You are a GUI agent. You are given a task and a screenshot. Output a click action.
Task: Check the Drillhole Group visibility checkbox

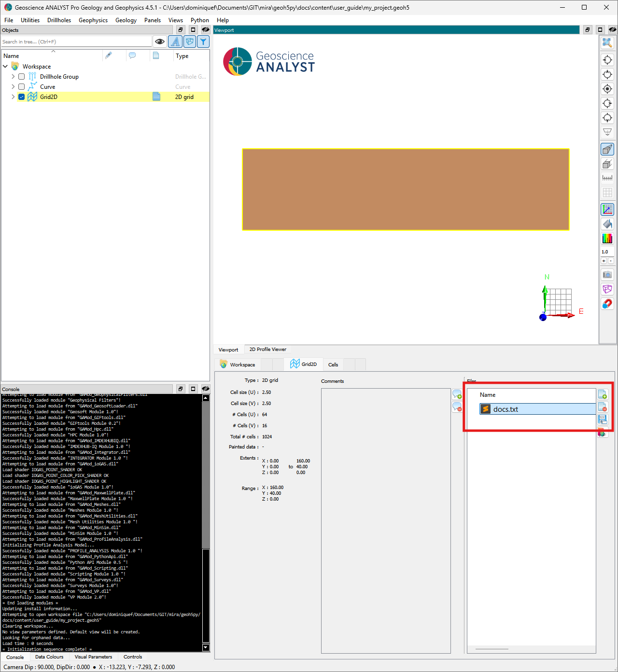(x=21, y=77)
